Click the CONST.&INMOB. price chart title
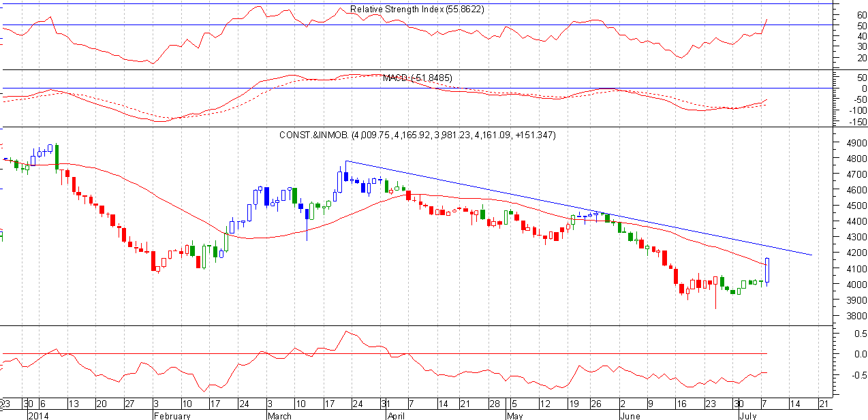This screenshot has width=868, height=420. [417, 135]
